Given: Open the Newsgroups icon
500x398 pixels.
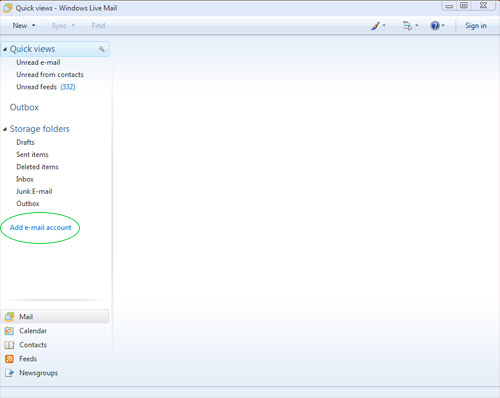Looking at the screenshot, I should (x=9, y=373).
